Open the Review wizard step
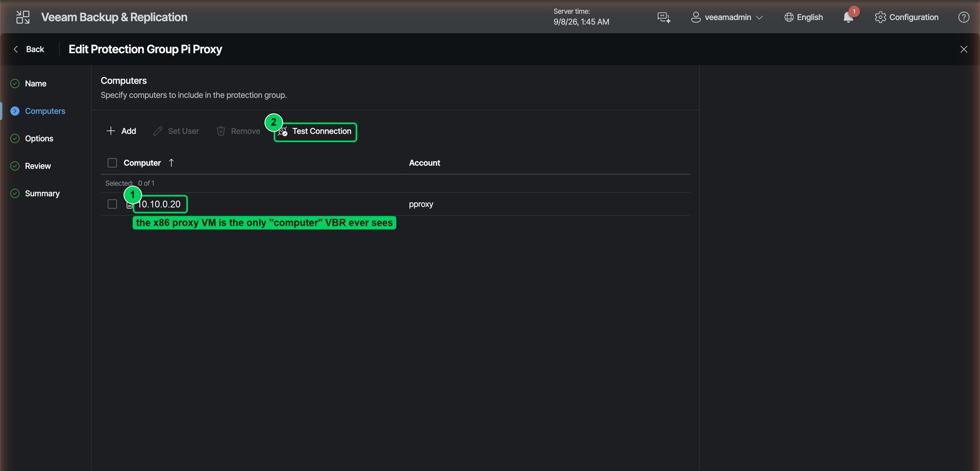980x471 pixels. point(38,166)
